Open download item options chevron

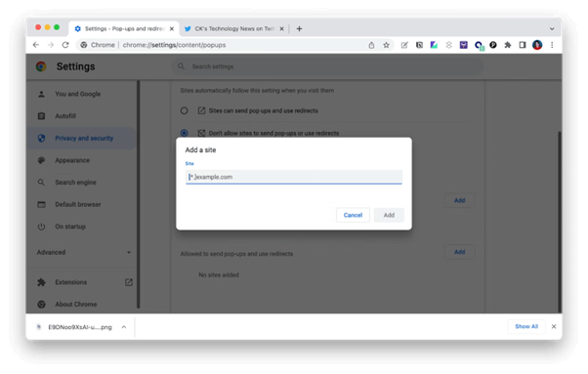click(124, 327)
